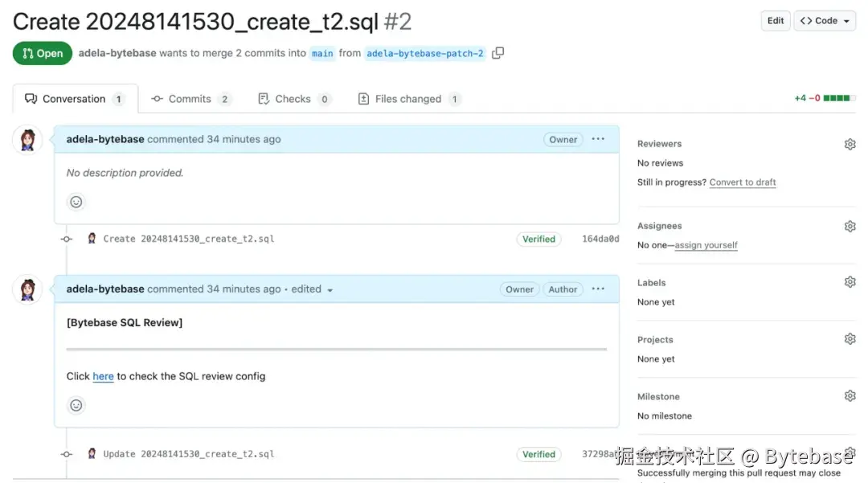This screenshot has width=868, height=483.
Task: Open the main base branch link
Action: [322, 53]
